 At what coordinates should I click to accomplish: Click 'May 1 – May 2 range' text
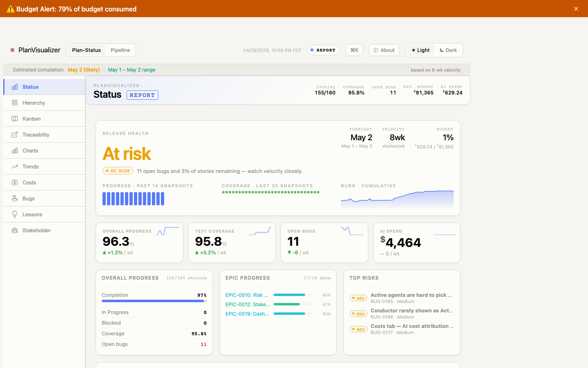pos(131,70)
